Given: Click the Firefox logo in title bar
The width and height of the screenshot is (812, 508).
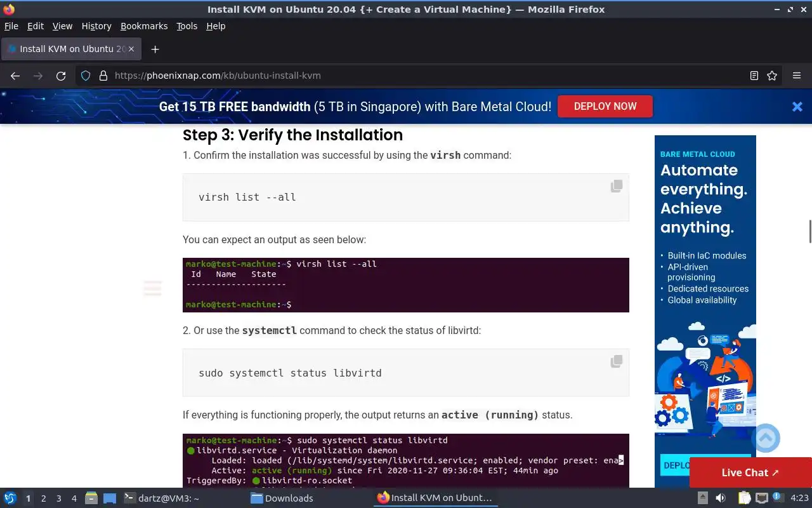Looking at the screenshot, I should tap(9, 10).
